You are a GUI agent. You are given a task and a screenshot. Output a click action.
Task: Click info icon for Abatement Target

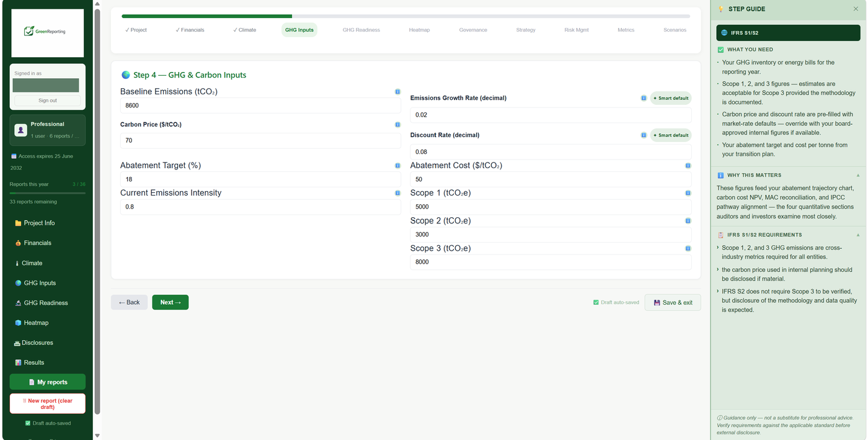tap(397, 166)
